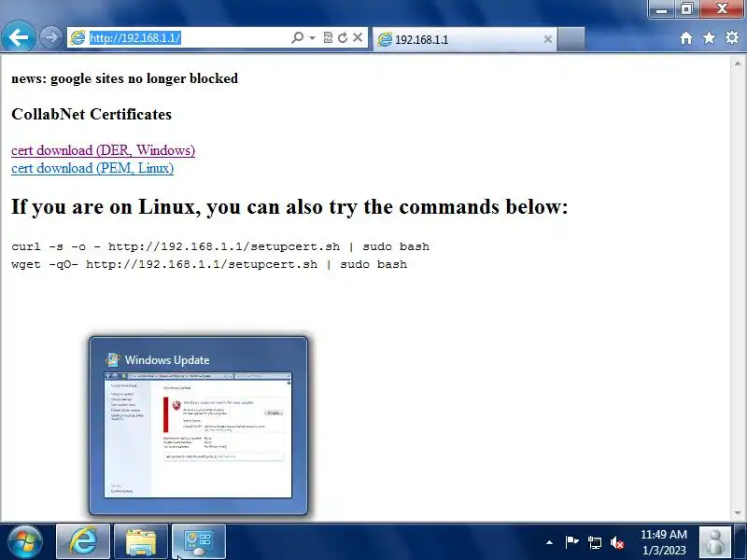Open the Action Center flag icon
Viewport: 747px width, 560px height.
pos(571,542)
